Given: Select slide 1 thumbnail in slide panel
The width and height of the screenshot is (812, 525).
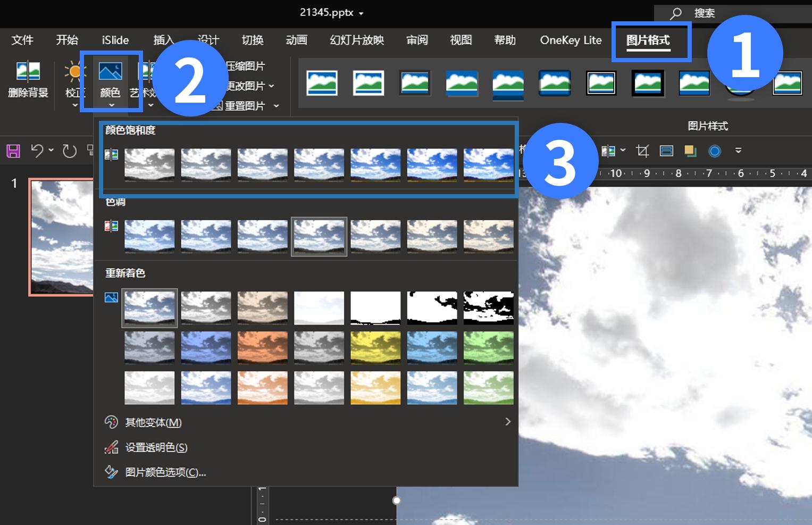Looking at the screenshot, I should [x=61, y=237].
